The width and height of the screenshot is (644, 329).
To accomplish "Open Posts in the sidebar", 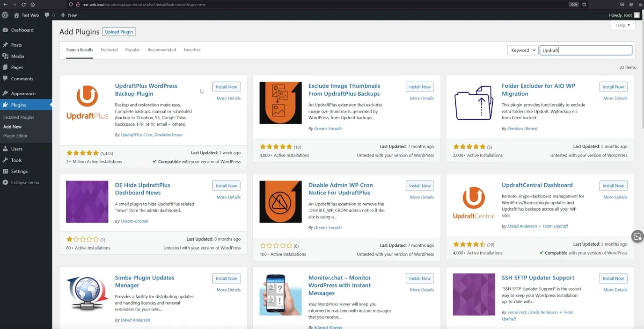I will pyautogui.click(x=16, y=45).
